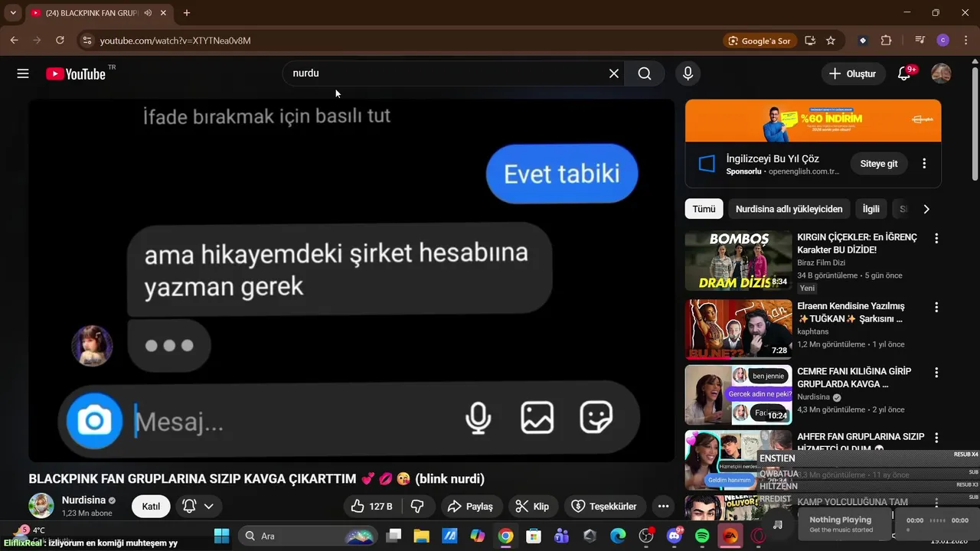Open the Elraenn TUĞKAN video thumbnail

738,329
